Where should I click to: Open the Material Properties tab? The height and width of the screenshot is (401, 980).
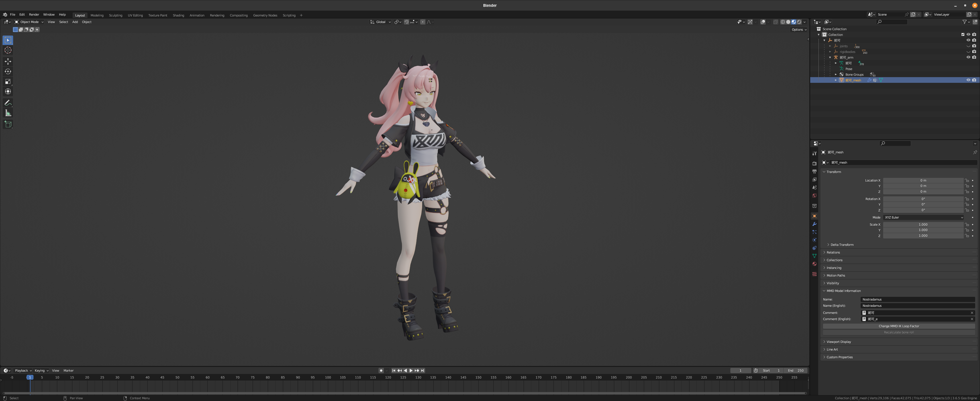(814, 264)
